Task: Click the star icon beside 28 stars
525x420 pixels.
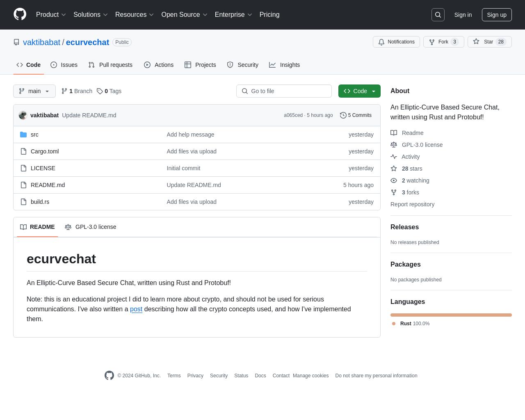Action: point(394,169)
